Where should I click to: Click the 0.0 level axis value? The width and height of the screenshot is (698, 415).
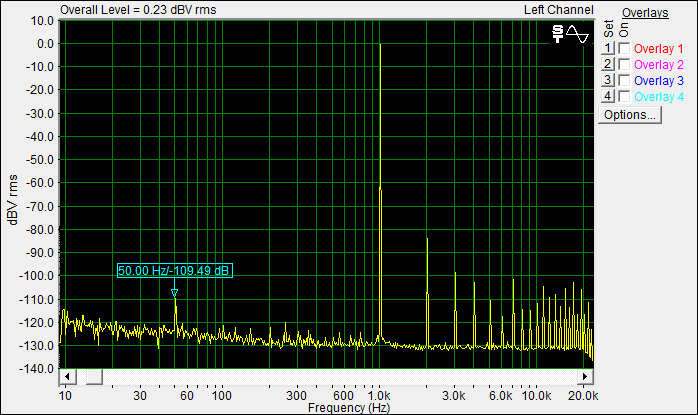[45, 44]
